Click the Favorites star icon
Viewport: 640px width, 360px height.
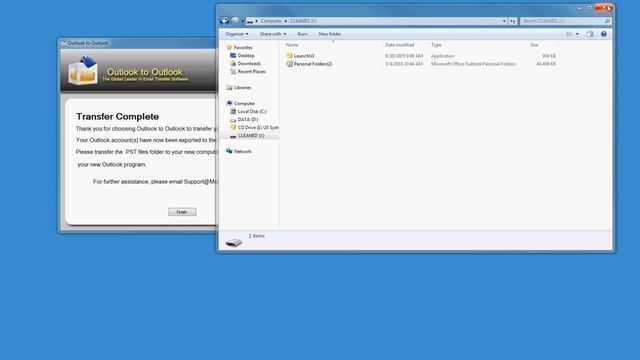point(229,47)
